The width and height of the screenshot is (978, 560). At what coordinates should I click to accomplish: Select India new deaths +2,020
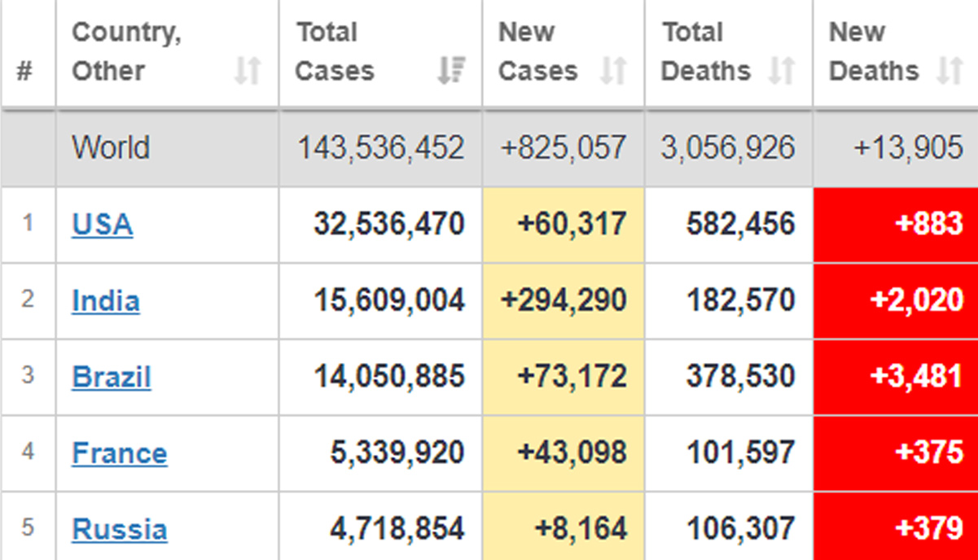click(x=917, y=300)
